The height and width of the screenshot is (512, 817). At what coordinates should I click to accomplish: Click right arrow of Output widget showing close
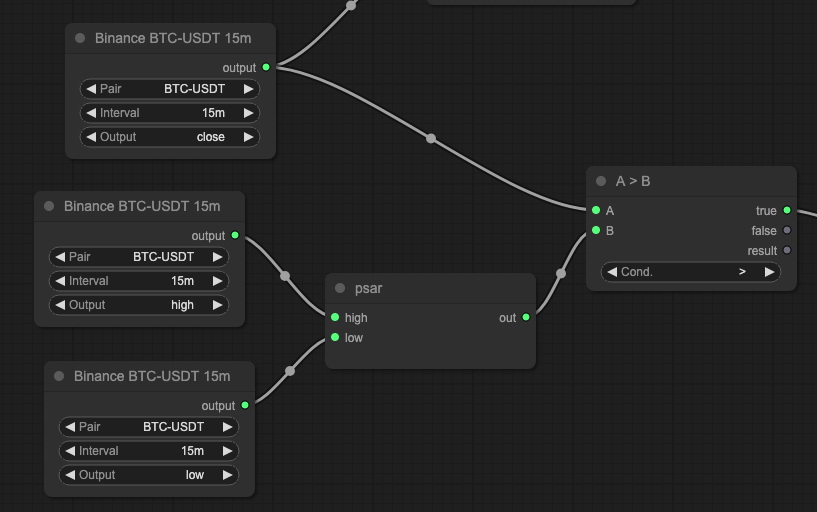249,137
